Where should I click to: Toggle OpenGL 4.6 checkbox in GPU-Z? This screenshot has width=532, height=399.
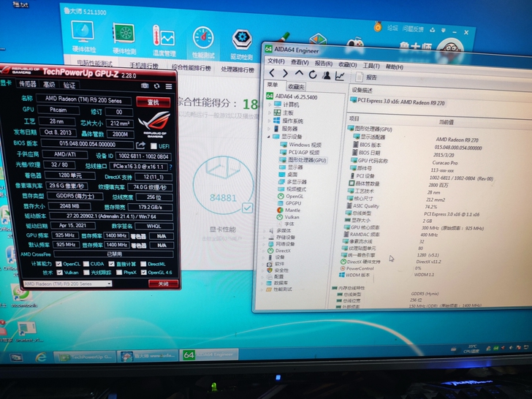point(143,273)
